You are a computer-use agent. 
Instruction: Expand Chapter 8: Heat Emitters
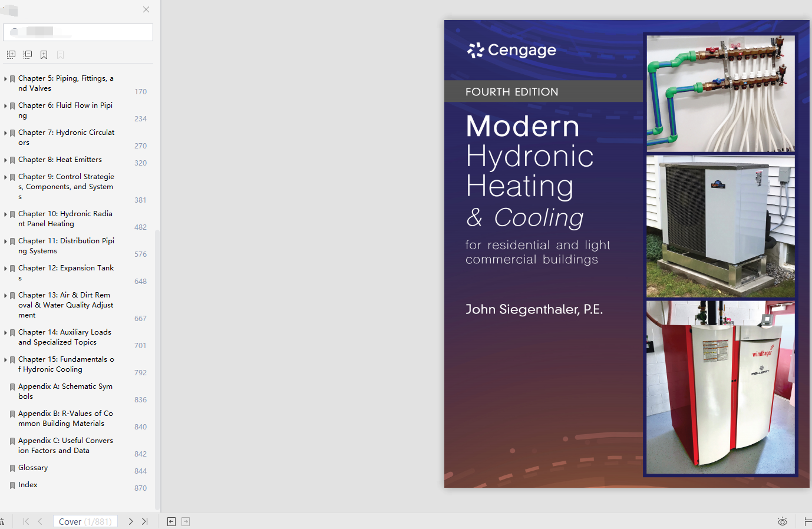(6, 160)
